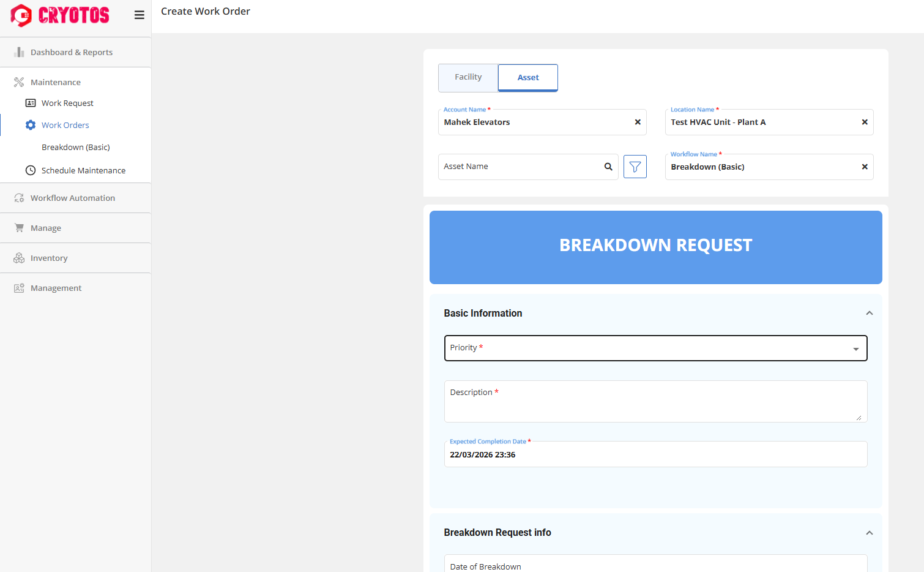
Task: Open Inventory using its sidebar icon
Action: click(19, 258)
